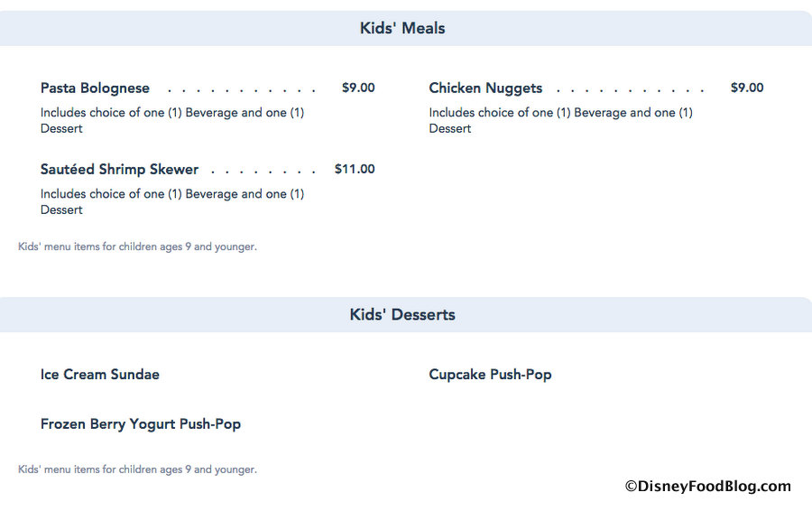
Task: Open the Chicken Nuggets menu item
Action: pos(485,88)
